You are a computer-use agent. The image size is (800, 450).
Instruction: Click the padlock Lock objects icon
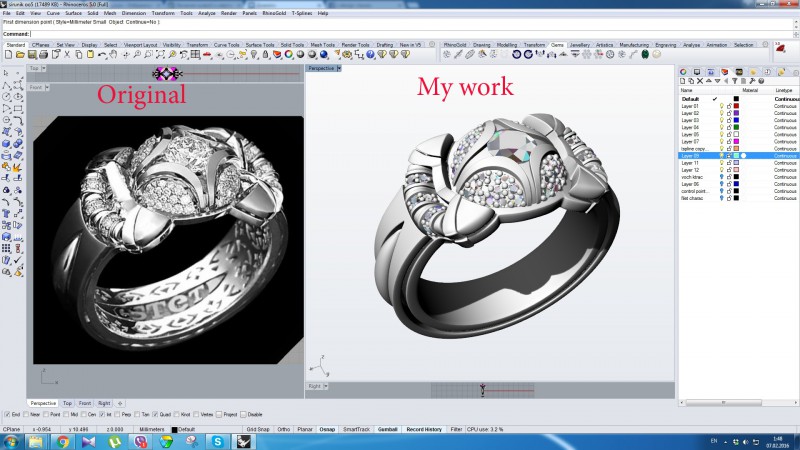coord(265,54)
